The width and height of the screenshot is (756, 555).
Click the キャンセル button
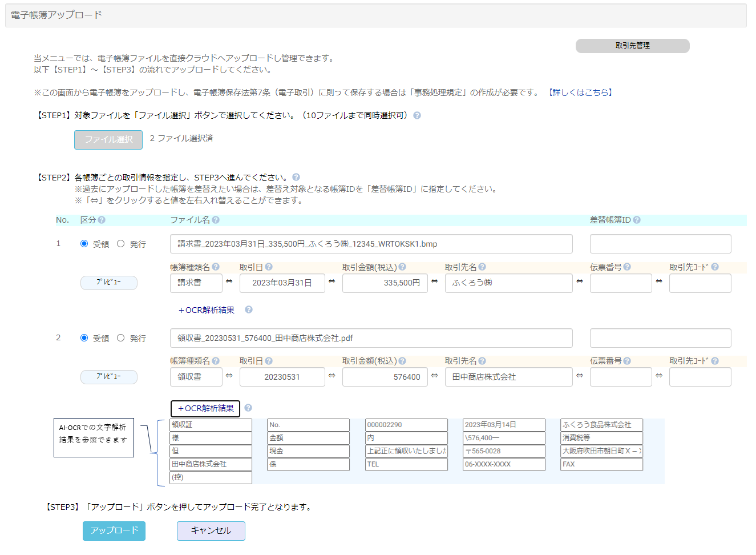[x=211, y=530]
